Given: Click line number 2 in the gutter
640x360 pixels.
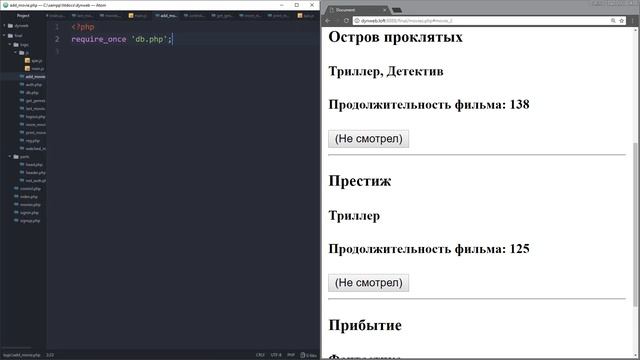Looking at the screenshot, I should (57, 39).
